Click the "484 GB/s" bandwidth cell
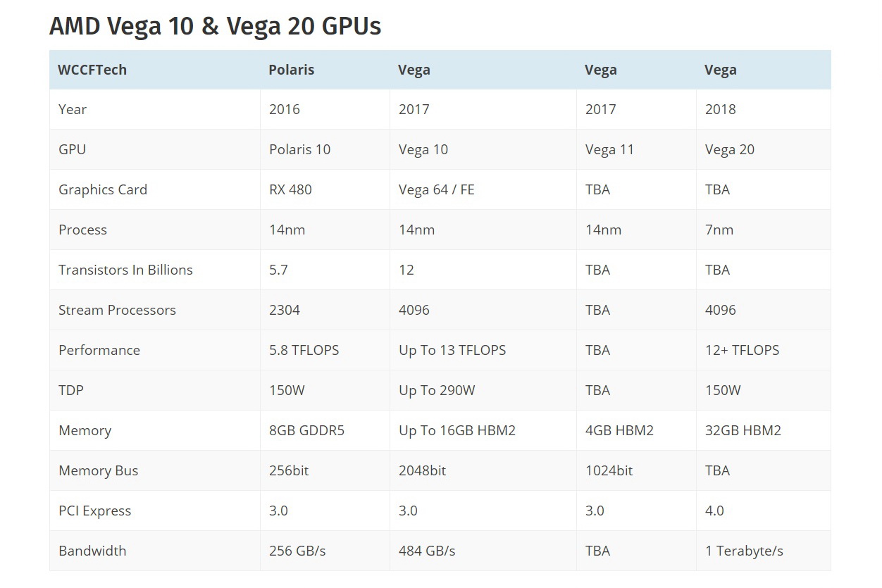 point(427,551)
